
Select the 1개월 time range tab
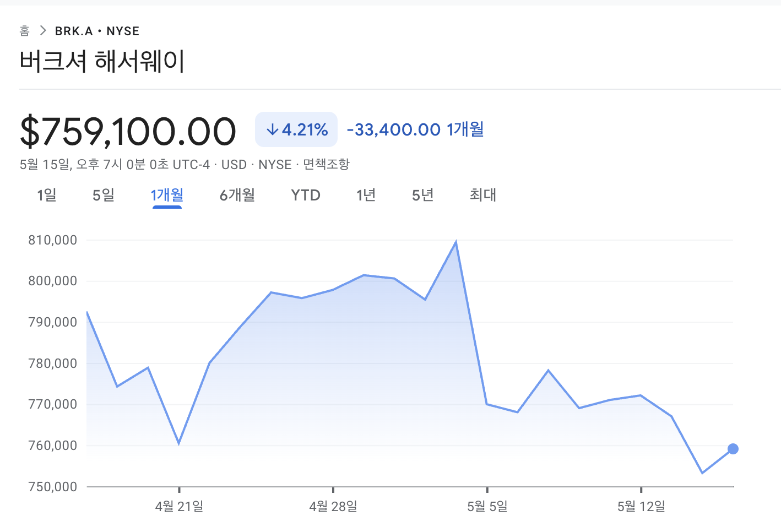pos(166,195)
